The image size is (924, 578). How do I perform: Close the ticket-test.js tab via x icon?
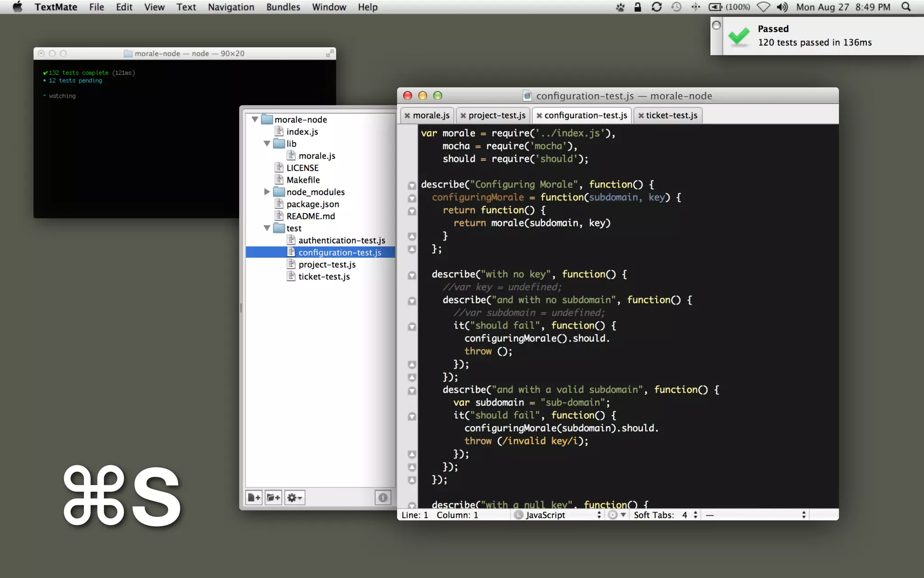(641, 116)
